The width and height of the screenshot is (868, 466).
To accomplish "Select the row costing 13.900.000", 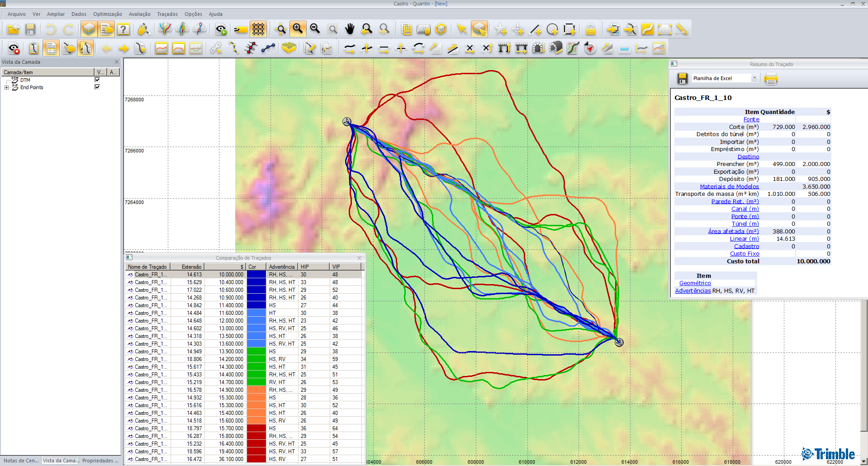I will pos(244,352).
